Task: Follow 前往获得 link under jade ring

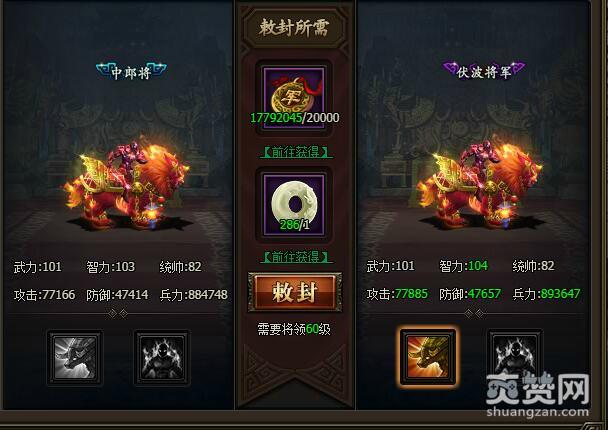Action: [x=296, y=257]
